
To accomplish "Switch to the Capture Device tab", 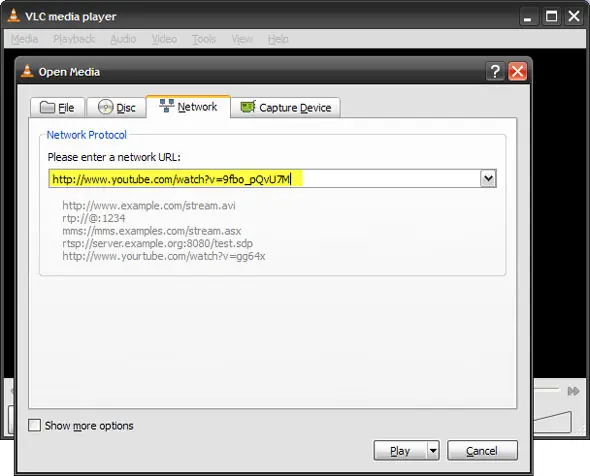I will (286, 108).
